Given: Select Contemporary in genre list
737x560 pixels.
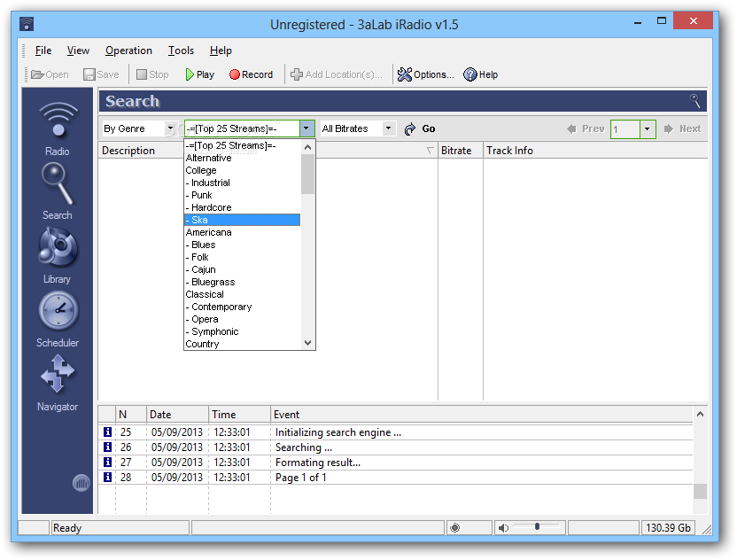Looking at the screenshot, I should [x=242, y=307].
